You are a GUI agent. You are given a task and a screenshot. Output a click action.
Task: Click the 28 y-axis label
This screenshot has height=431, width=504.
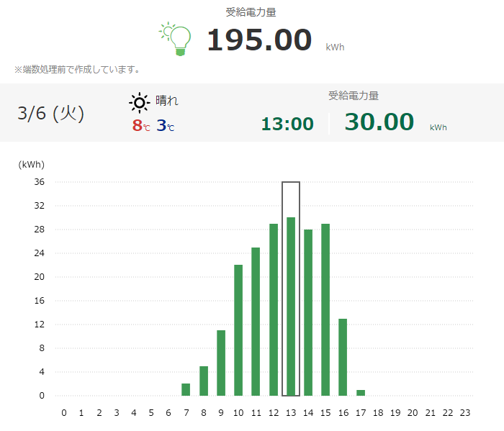[39, 230]
